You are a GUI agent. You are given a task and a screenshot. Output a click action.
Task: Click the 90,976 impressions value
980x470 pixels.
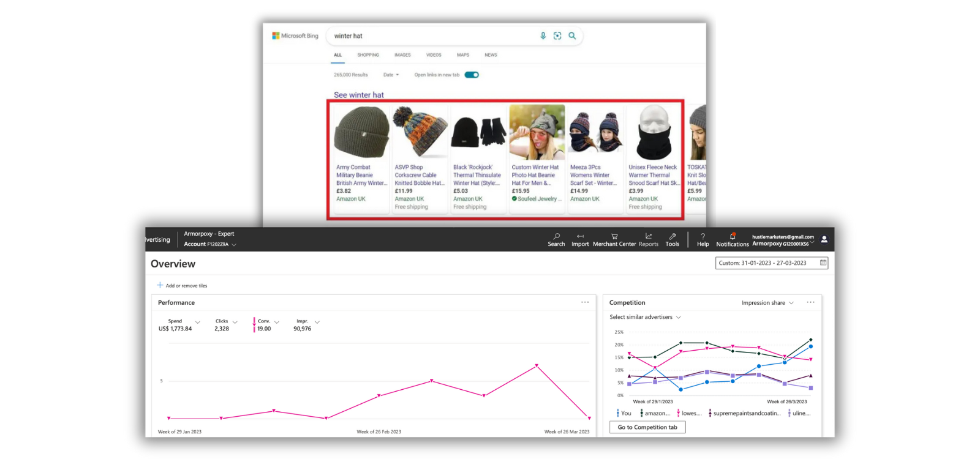pyautogui.click(x=302, y=329)
